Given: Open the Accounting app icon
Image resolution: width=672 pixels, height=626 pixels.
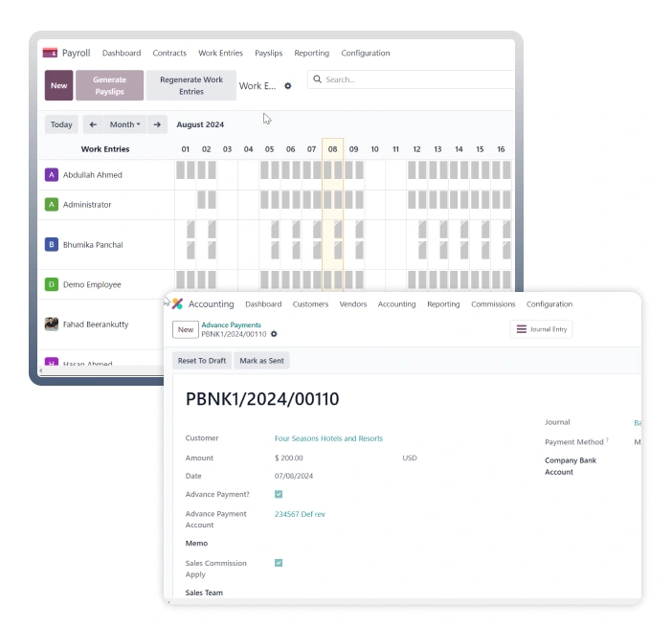Looking at the screenshot, I should 177,303.
